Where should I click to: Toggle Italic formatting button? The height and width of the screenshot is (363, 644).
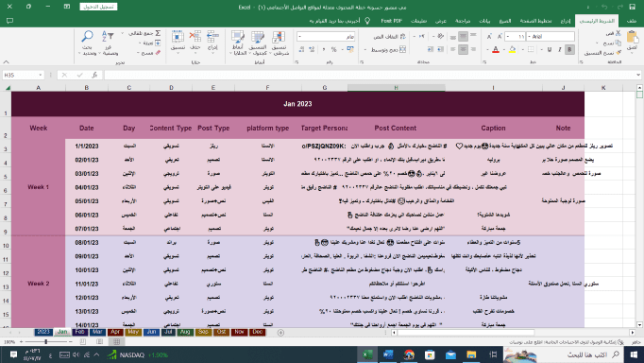559,50
